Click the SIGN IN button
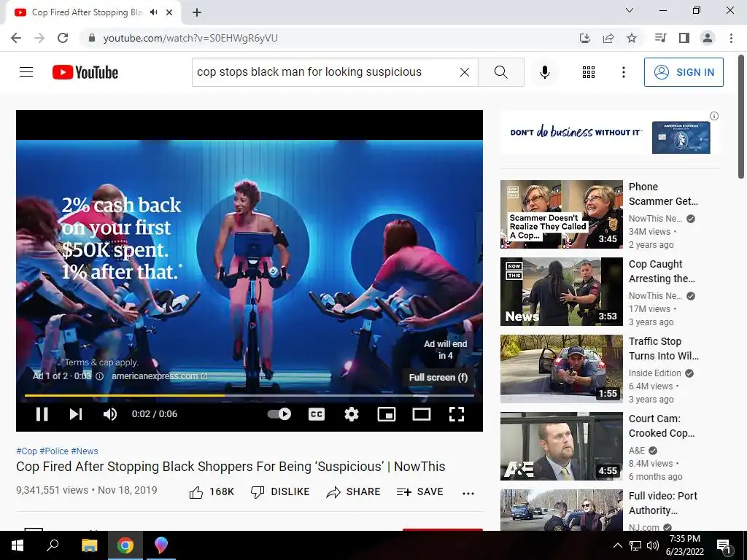 click(x=683, y=72)
